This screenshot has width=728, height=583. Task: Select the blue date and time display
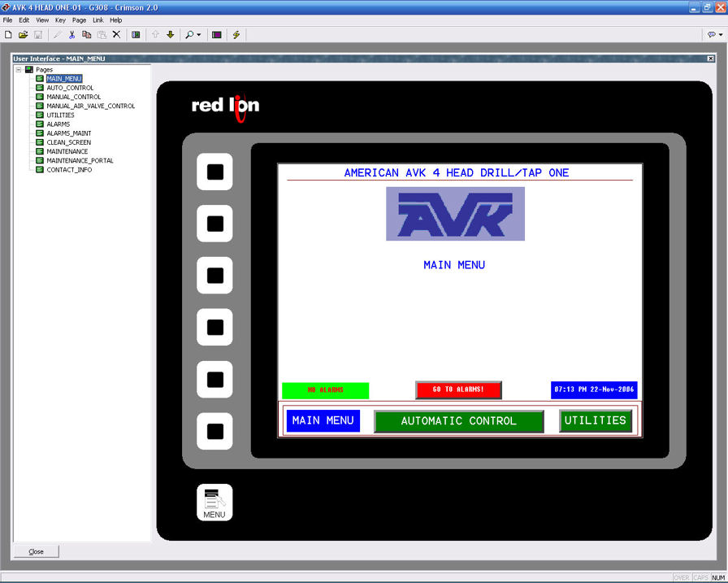tap(594, 390)
